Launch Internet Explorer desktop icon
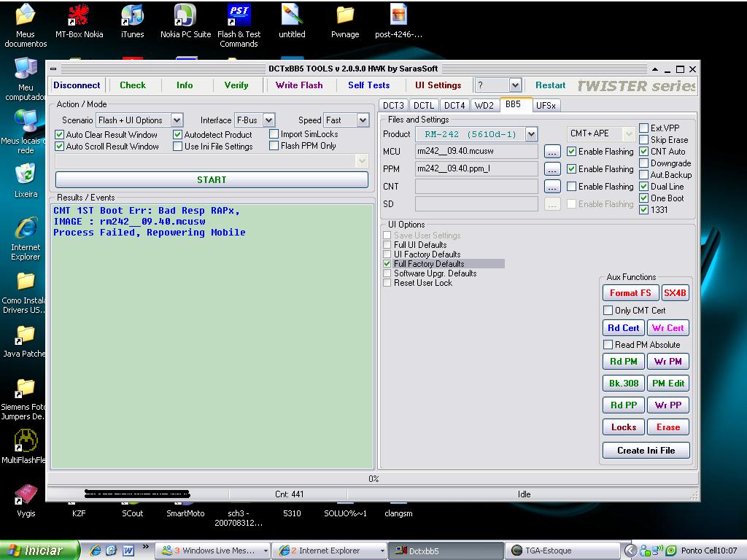 (x=26, y=238)
